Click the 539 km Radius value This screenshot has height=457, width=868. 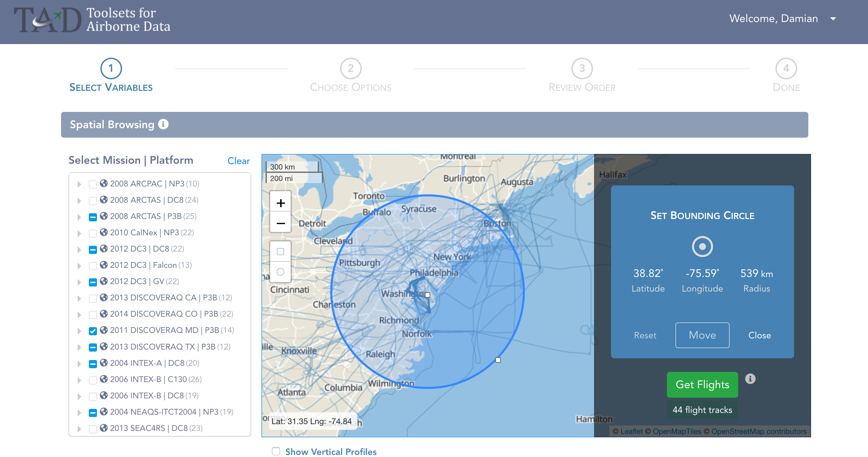(x=756, y=273)
